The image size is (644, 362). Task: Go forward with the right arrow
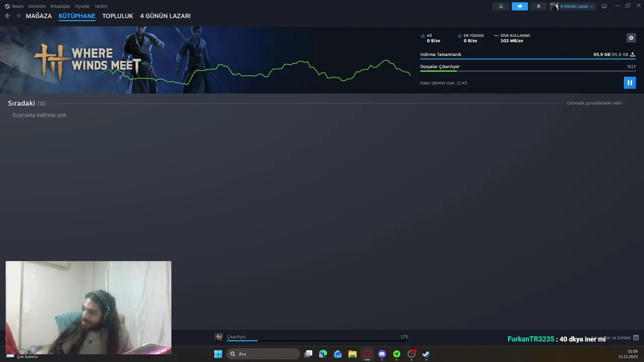(x=18, y=16)
